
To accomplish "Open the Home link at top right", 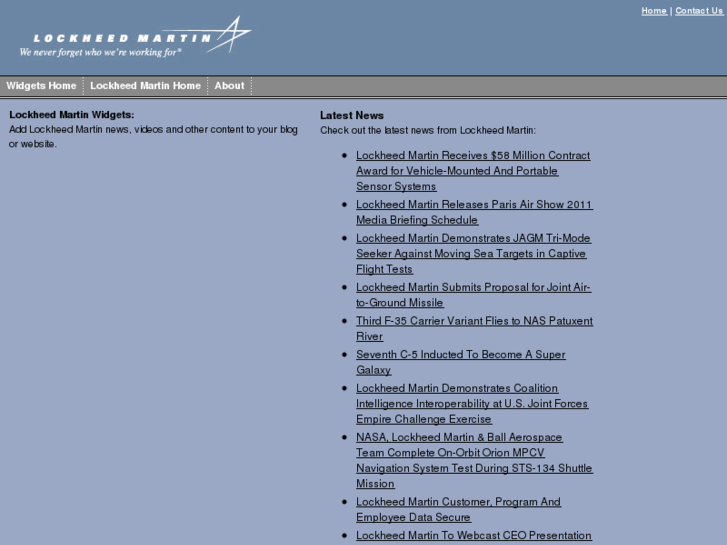I will point(654,11).
